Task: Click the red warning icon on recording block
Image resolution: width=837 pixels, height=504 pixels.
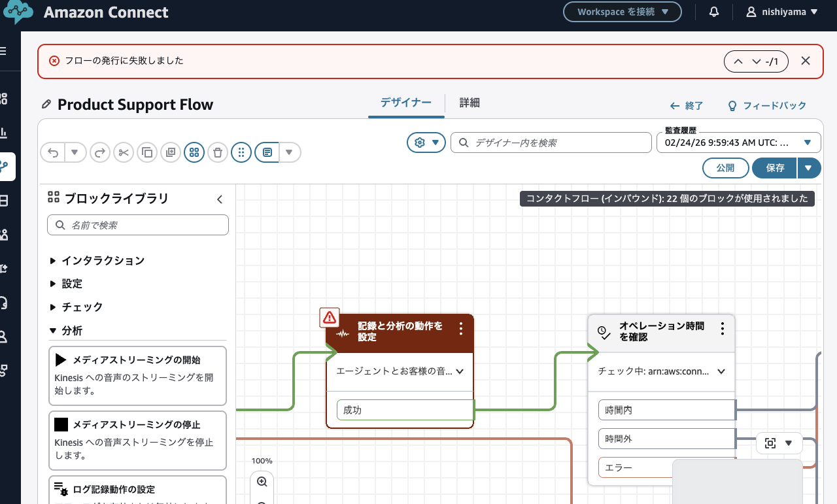Action: coord(330,318)
